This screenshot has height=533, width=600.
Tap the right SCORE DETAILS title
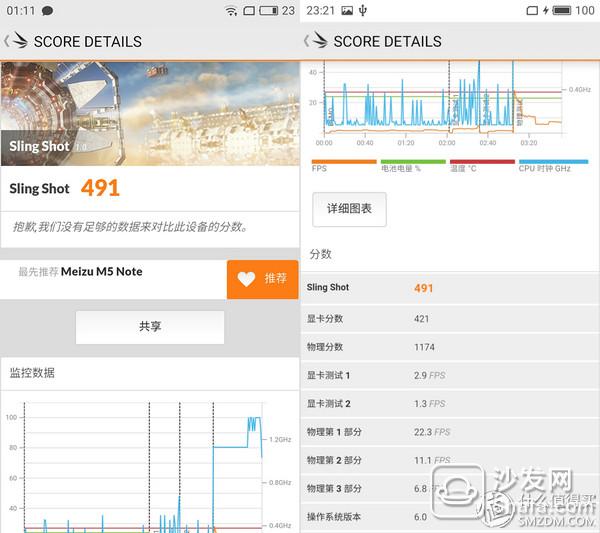coord(388,41)
